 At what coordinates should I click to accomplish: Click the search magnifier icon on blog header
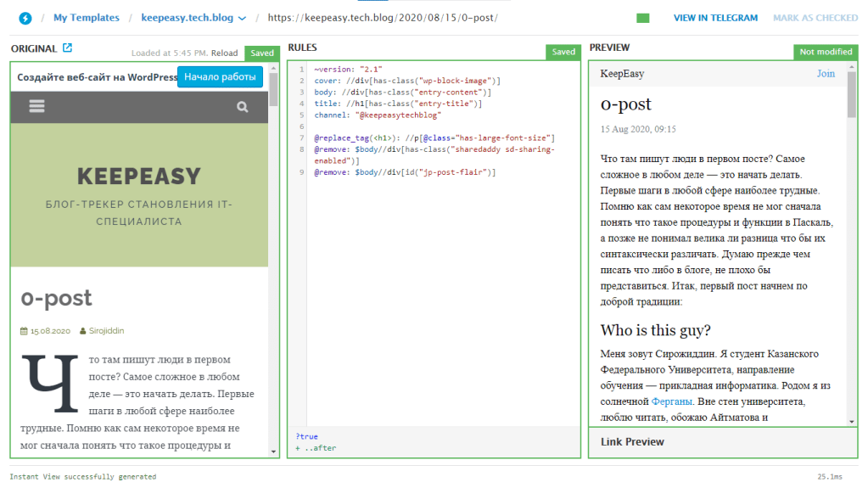click(x=243, y=107)
